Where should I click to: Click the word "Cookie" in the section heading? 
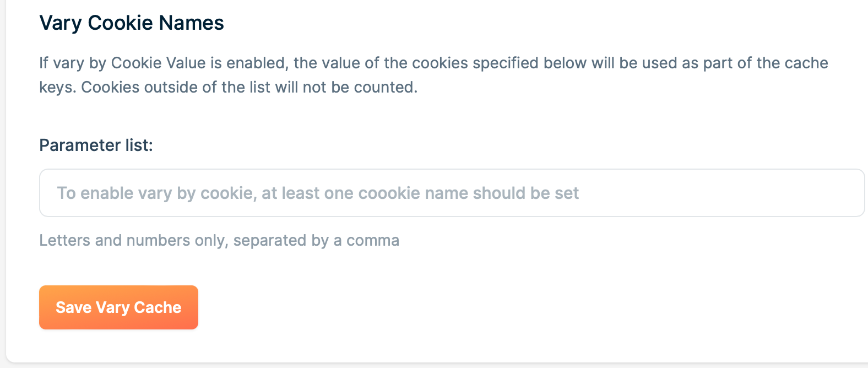coord(121,23)
